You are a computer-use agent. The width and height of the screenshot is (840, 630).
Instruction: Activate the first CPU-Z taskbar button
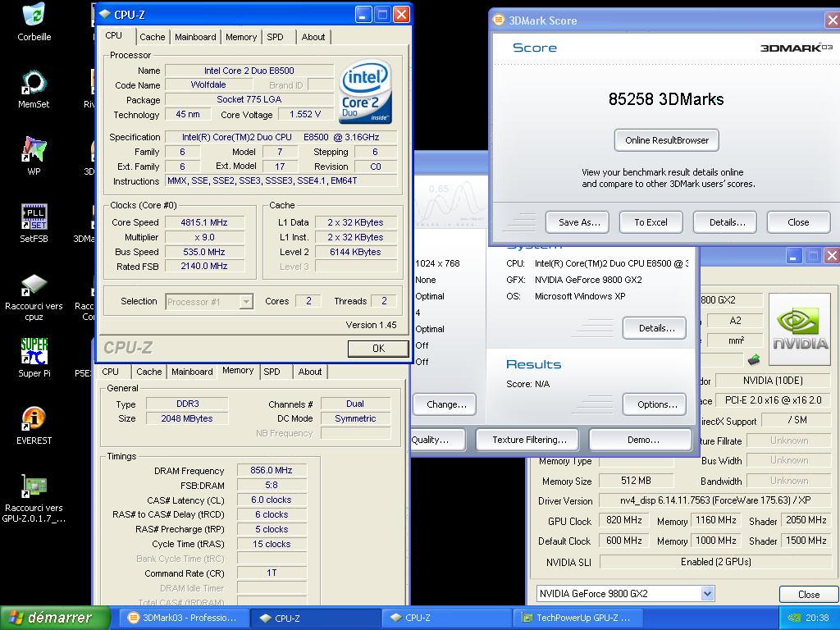pos(316,618)
